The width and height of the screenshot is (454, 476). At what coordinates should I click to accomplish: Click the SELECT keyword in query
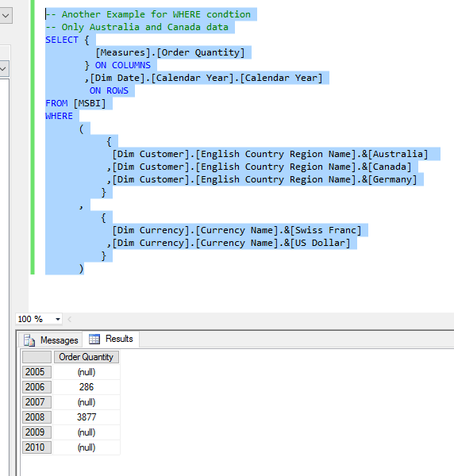point(62,40)
